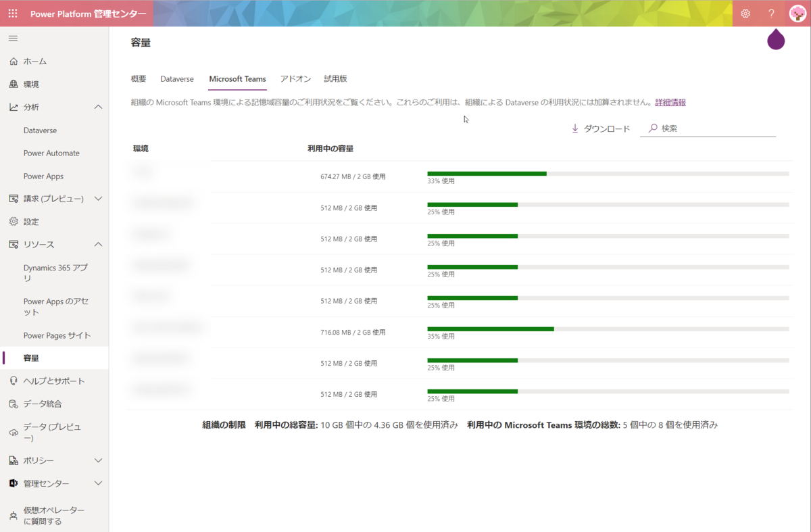The width and height of the screenshot is (811, 532).
Task: Switch to the Dataverse tab
Action: tap(177, 79)
